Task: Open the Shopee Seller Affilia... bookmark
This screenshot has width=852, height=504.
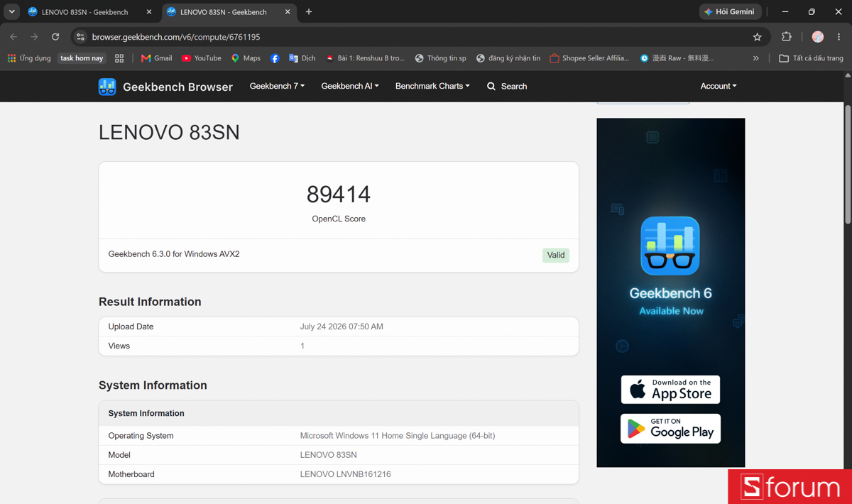Action: pos(589,58)
